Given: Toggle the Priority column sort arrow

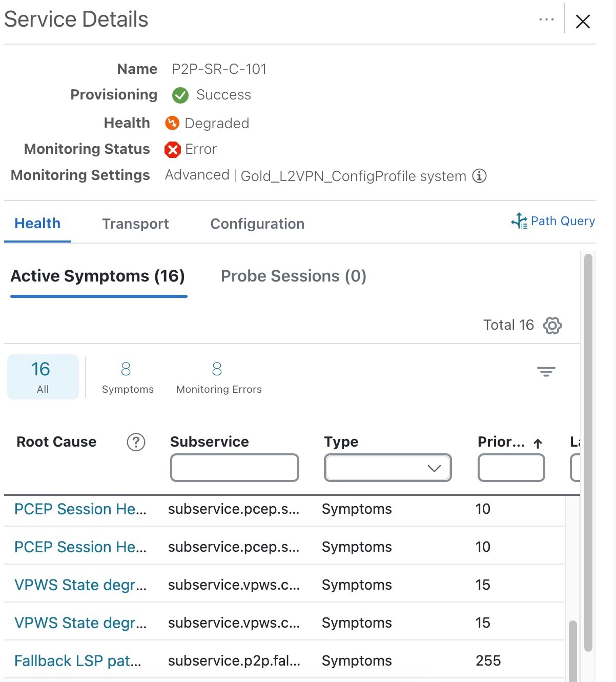Looking at the screenshot, I should 538,442.
